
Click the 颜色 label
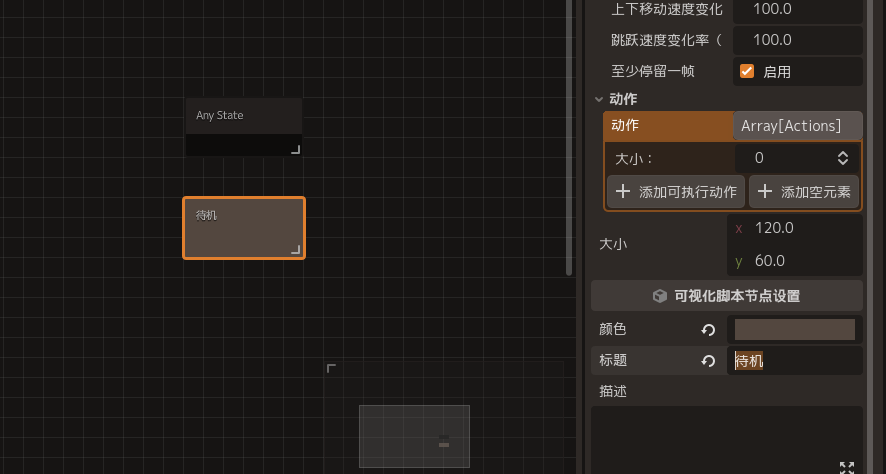[x=613, y=329]
